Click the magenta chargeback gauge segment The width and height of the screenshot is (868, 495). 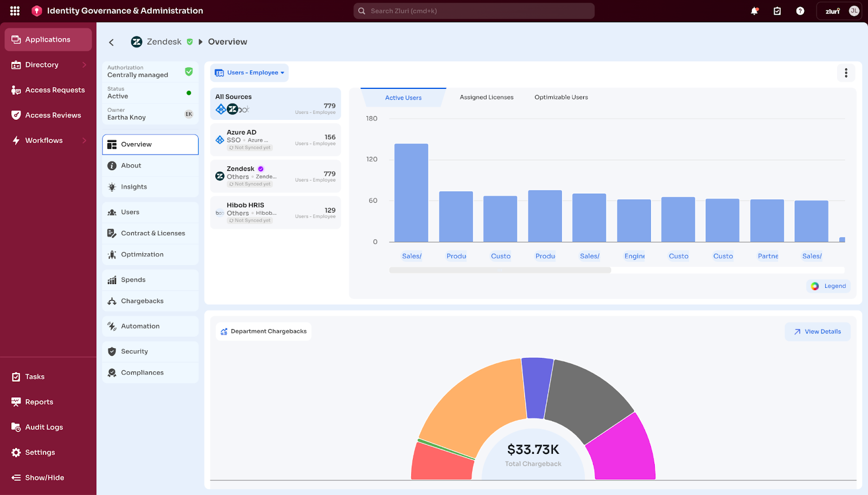coord(624,450)
